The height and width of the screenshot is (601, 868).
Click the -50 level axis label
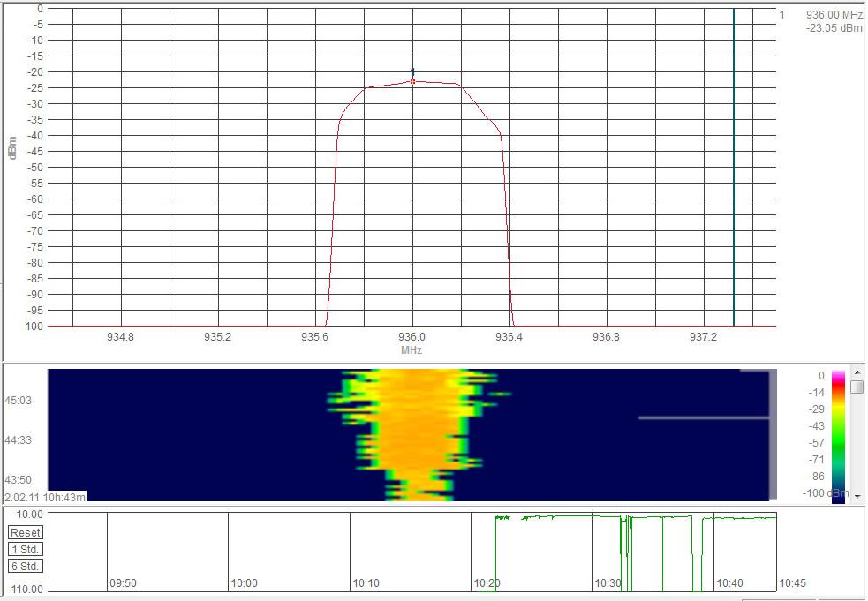[x=34, y=167]
